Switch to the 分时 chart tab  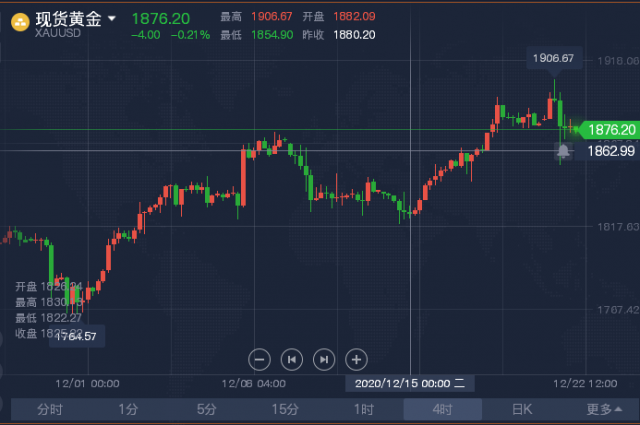click(50, 409)
